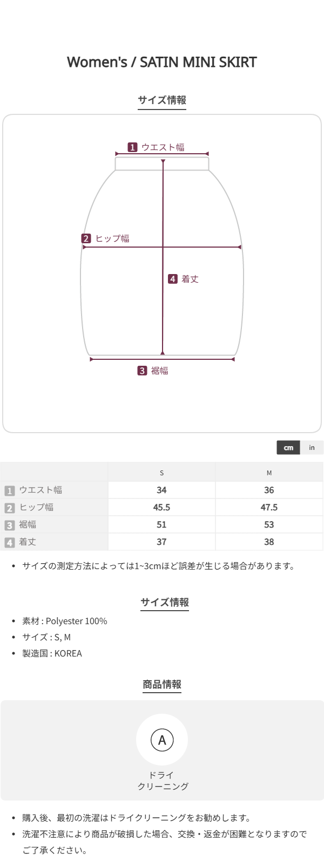This screenshot has width=324, height=868.
Task: Select the S size column header
Action: pyautogui.click(x=161, y=473)
